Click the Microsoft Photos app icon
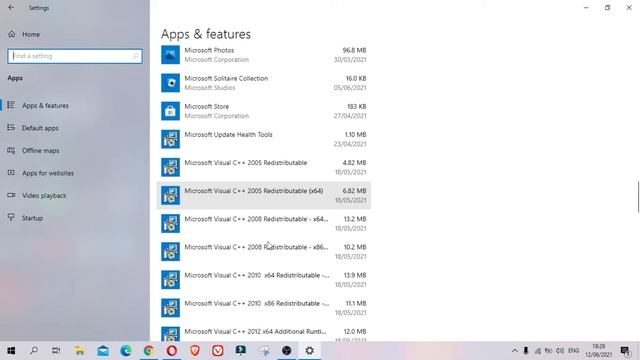 [170, 55]
